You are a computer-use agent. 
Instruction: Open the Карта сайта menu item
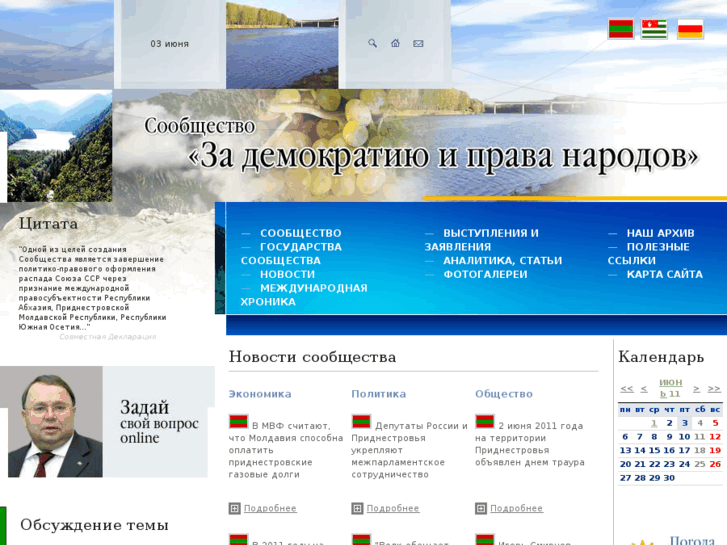pyautogui.click(x=665, y=274)
